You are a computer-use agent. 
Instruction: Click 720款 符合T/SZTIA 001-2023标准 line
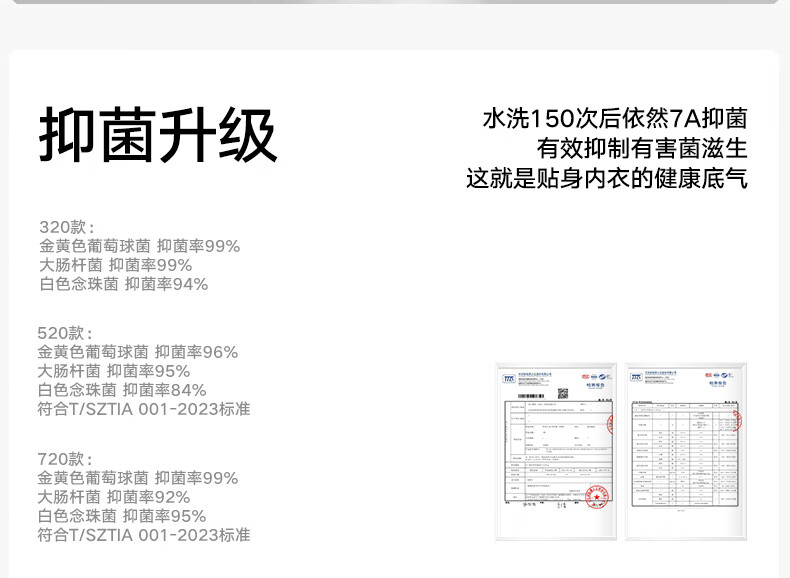tap(144, 535)
